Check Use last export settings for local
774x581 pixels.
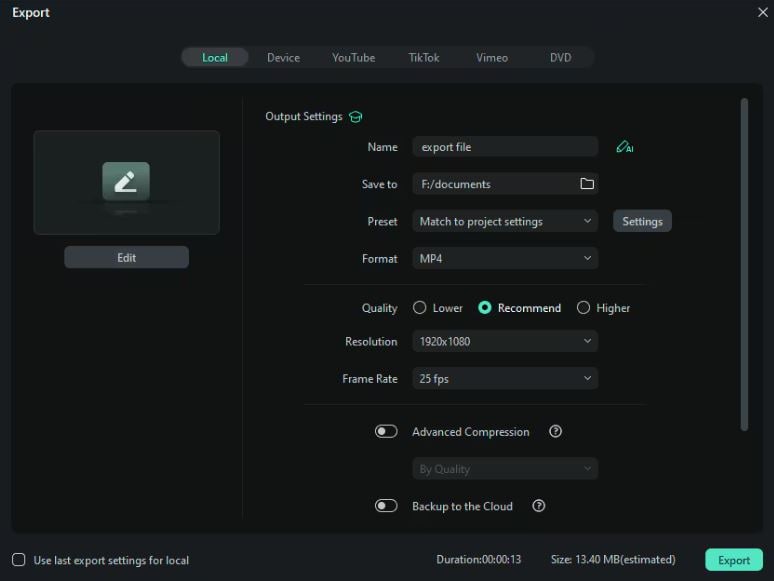pos(19,559)
